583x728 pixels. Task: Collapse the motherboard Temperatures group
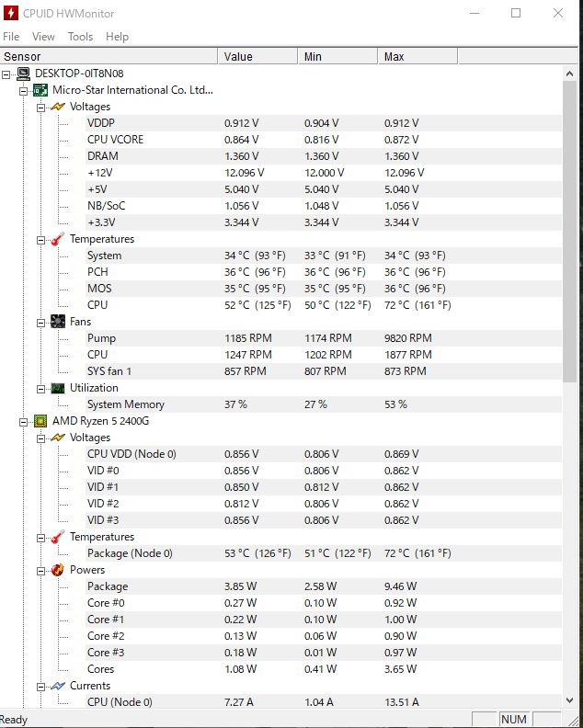40,240
